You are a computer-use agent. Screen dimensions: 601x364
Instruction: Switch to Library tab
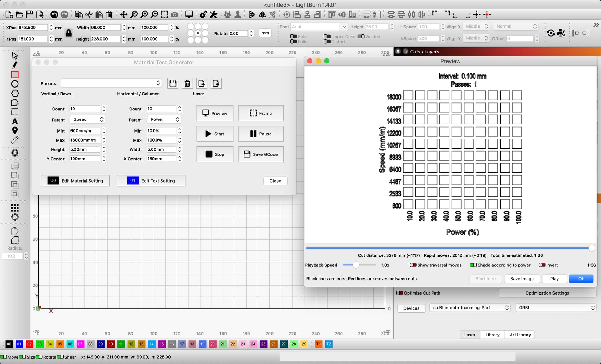pyautogui.click(x=491, y=334)
